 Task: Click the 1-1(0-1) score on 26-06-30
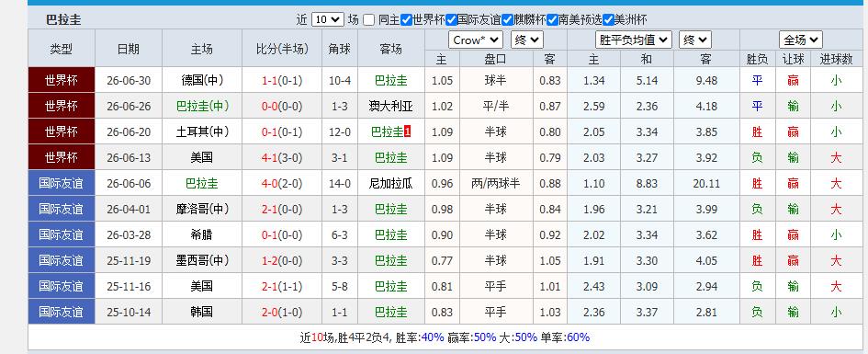point(282,81)
